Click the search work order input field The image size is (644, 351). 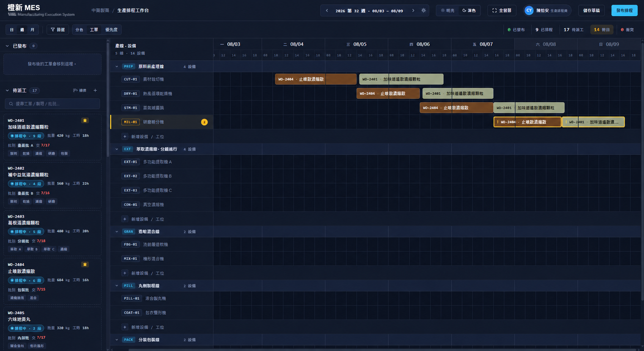click(52, 104)
